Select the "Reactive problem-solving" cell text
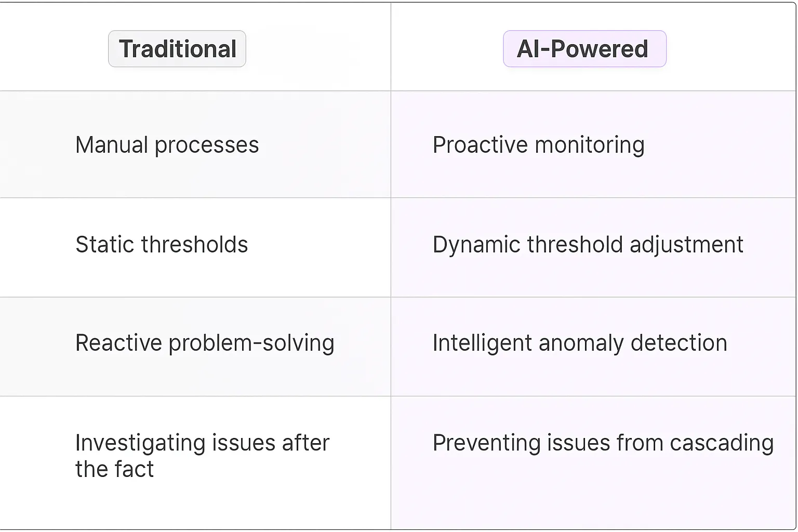The width and height of the screenshot is (798, 532). click(x=205, y=343)
